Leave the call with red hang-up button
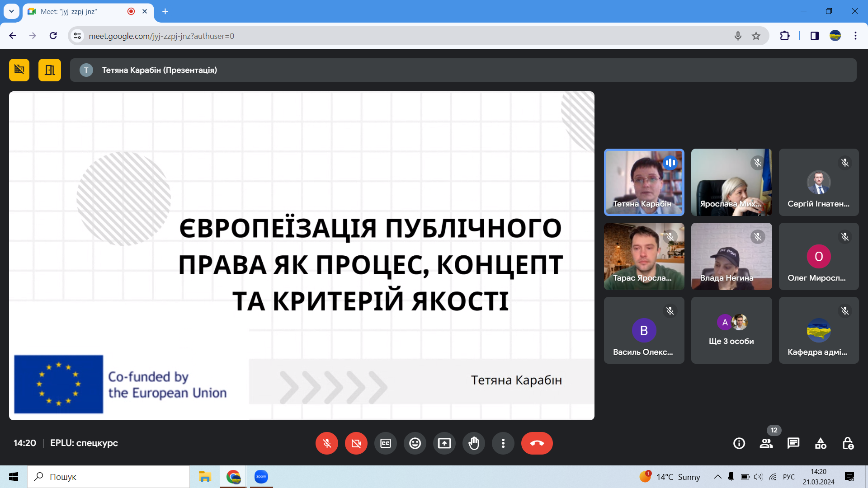The image size is (868, 488). 537,443
